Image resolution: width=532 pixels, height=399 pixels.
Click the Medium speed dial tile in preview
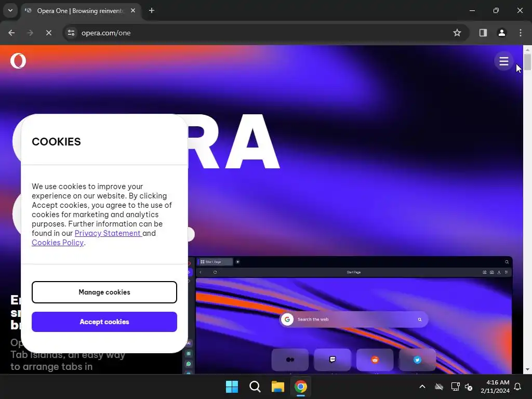[290, 360]
